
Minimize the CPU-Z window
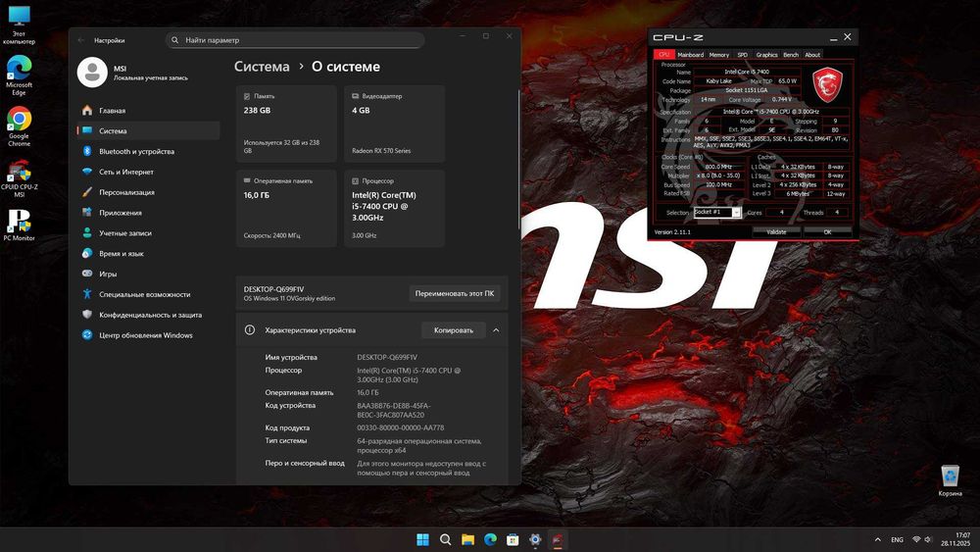pos(833,37)
